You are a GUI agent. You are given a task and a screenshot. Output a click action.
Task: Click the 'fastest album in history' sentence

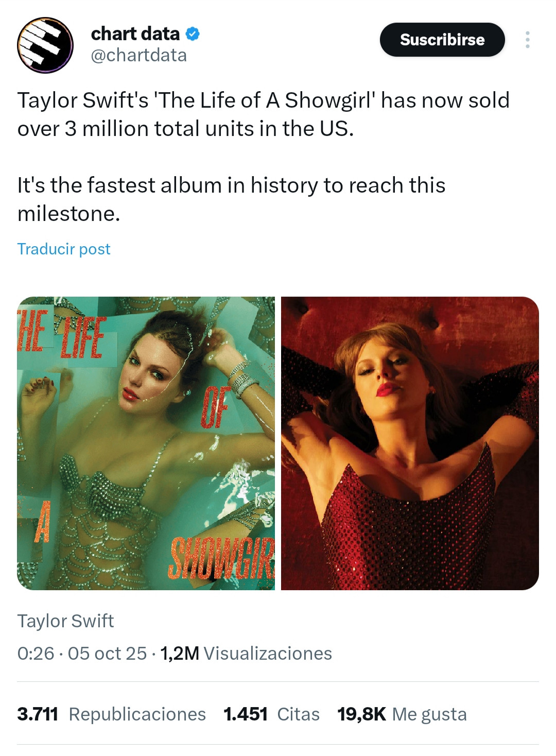click(x=231, y=199)
